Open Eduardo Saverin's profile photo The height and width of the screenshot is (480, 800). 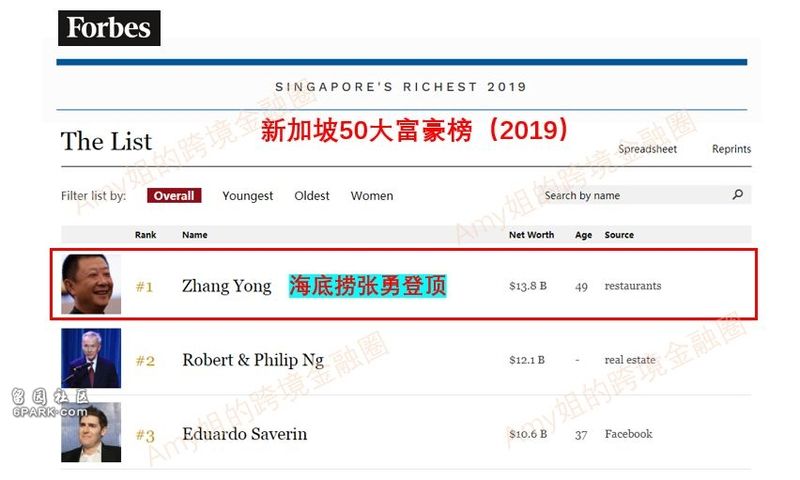pyautogui.click(x=91, y=432)
